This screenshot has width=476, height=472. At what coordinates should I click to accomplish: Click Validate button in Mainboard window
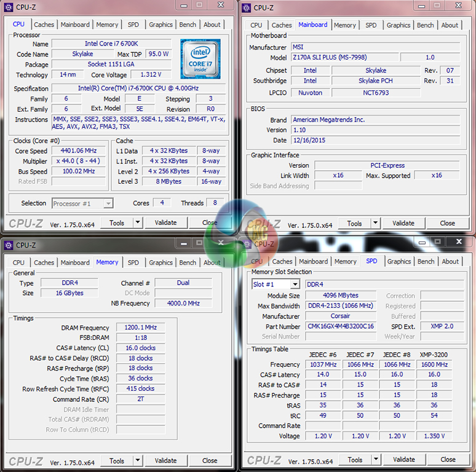point(403,223)
